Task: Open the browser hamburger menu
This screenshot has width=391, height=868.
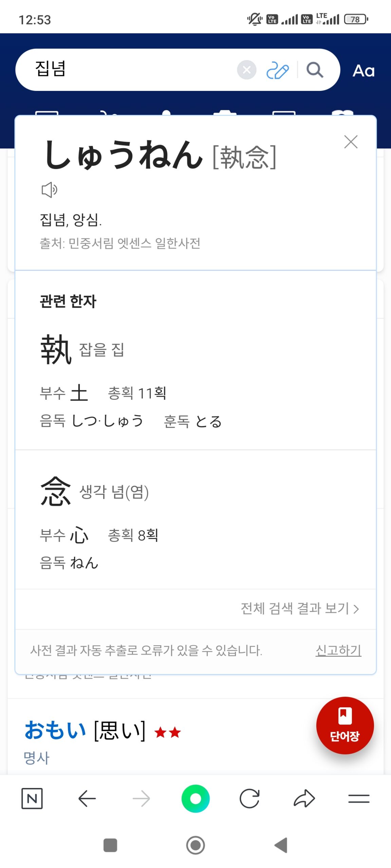Action: pos(359,798)
